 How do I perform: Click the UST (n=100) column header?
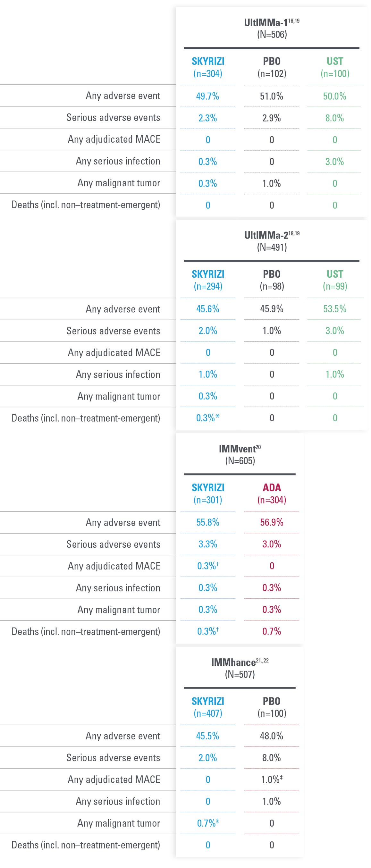pos(335,67)
